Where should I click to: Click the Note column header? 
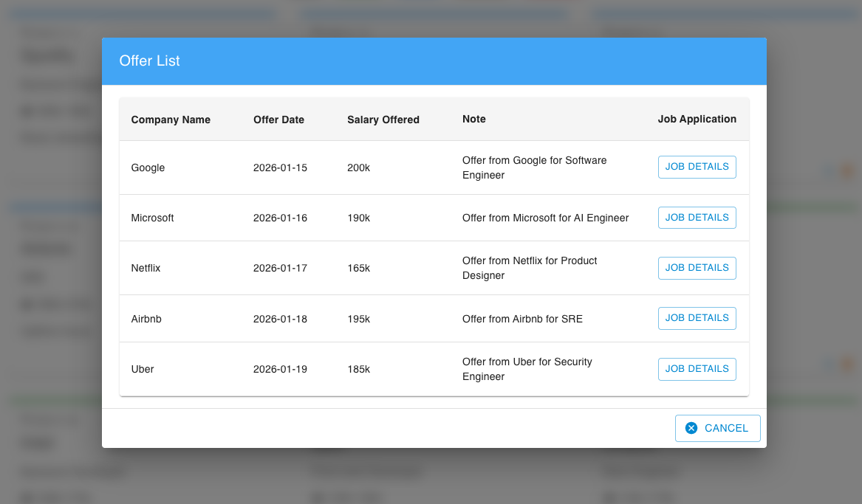tap(473, 119)
